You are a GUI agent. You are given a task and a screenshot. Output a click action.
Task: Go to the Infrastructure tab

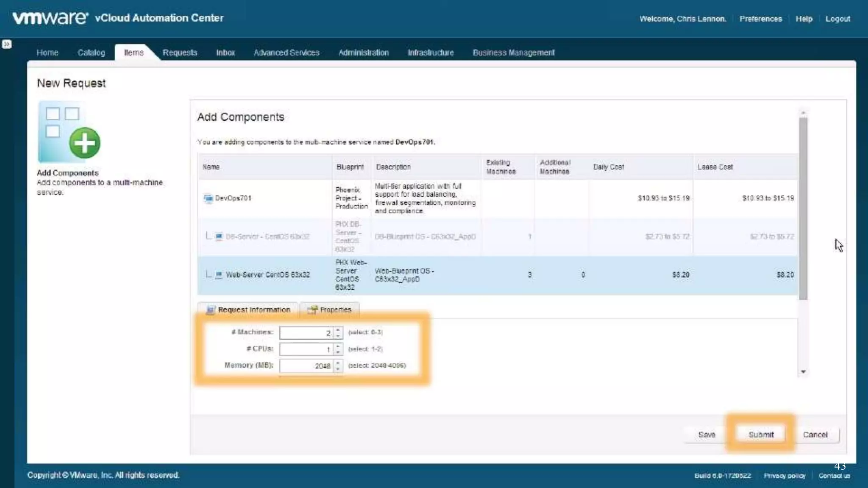click(x=431, y=53)
